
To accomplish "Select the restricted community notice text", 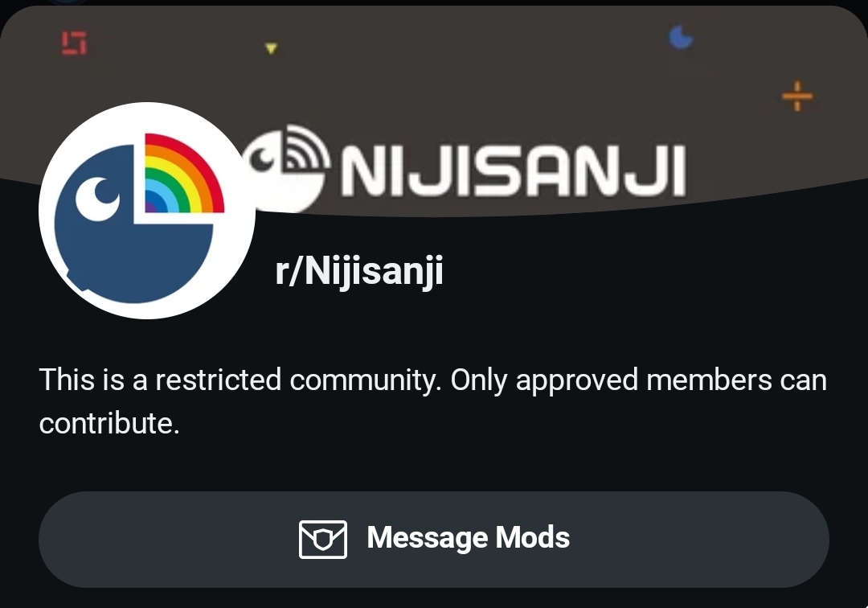I will click(x=433, y=401).
